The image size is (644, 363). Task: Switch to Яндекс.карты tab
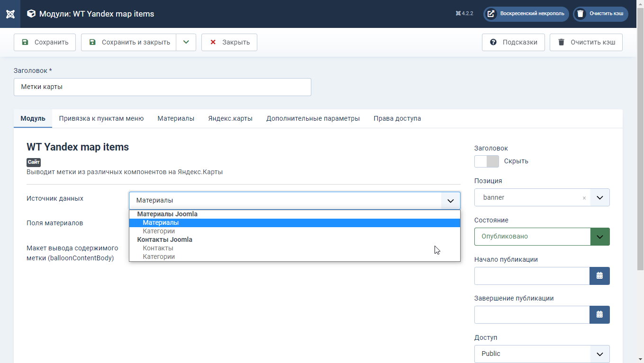(x=230, y=118)
